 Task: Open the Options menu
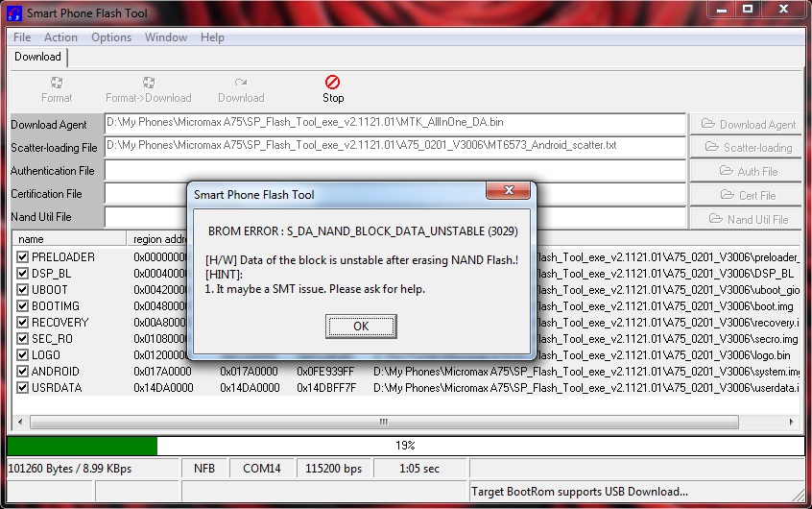click(x=111, y=37)
